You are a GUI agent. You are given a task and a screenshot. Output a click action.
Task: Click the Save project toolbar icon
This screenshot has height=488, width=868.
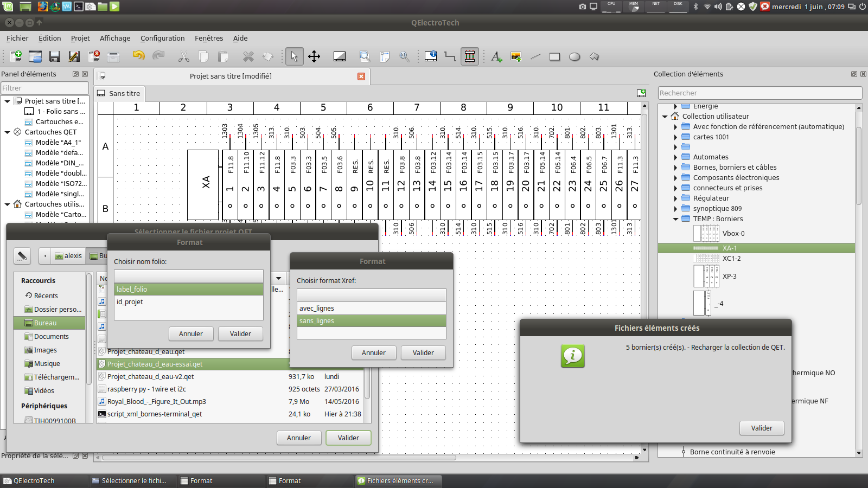54,56
